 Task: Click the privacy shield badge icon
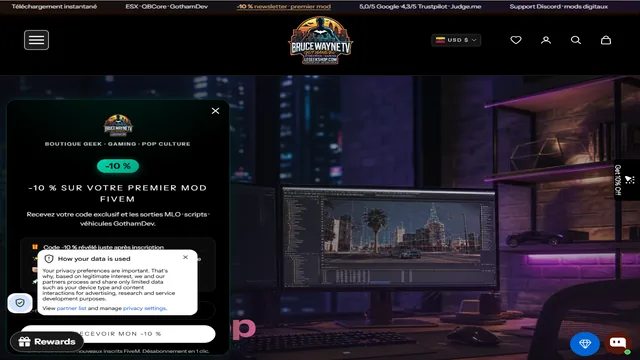pyautogui.click(x=20, y=303)
